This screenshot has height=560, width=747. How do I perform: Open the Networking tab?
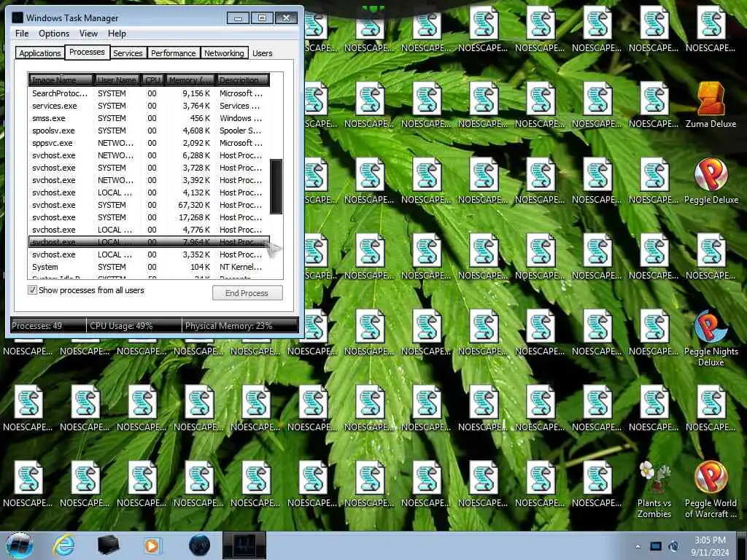pos(224,52)
